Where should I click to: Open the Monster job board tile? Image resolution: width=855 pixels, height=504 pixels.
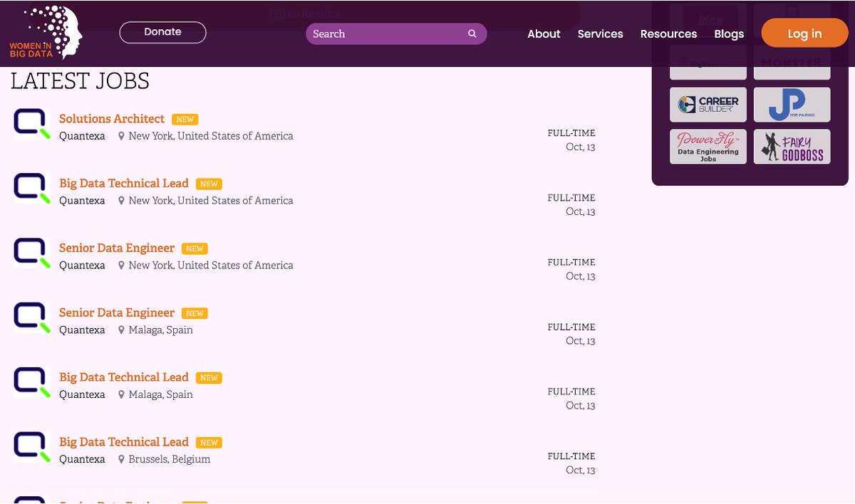(792, 63)
